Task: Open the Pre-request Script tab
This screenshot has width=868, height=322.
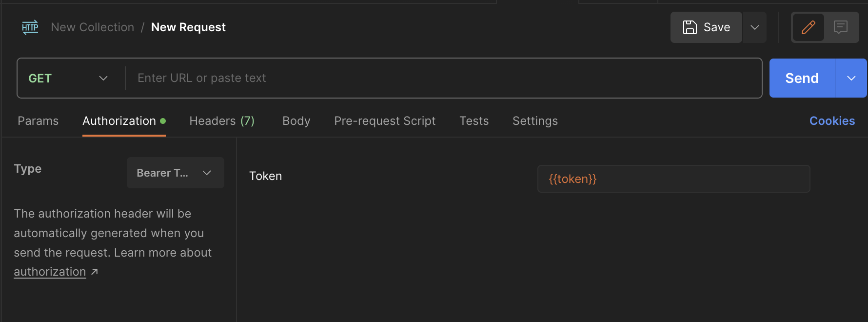Action: coord(384,121)
